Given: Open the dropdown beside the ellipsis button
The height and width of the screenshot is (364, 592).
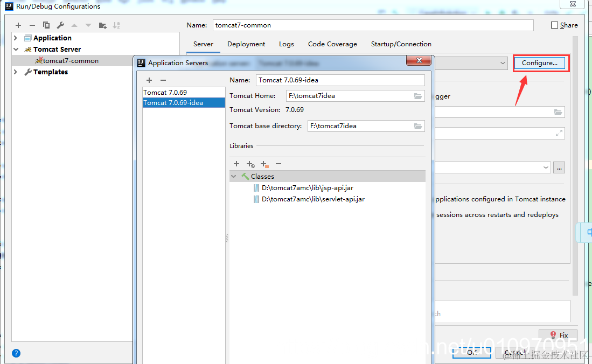Looking at the screenshot, I should [x=546, y=167].
